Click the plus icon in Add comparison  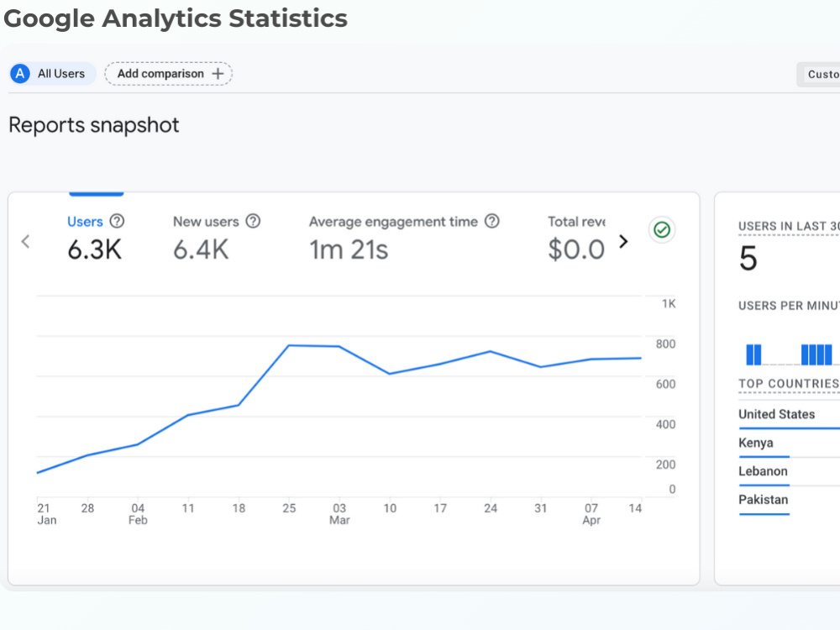click(218, 74)
